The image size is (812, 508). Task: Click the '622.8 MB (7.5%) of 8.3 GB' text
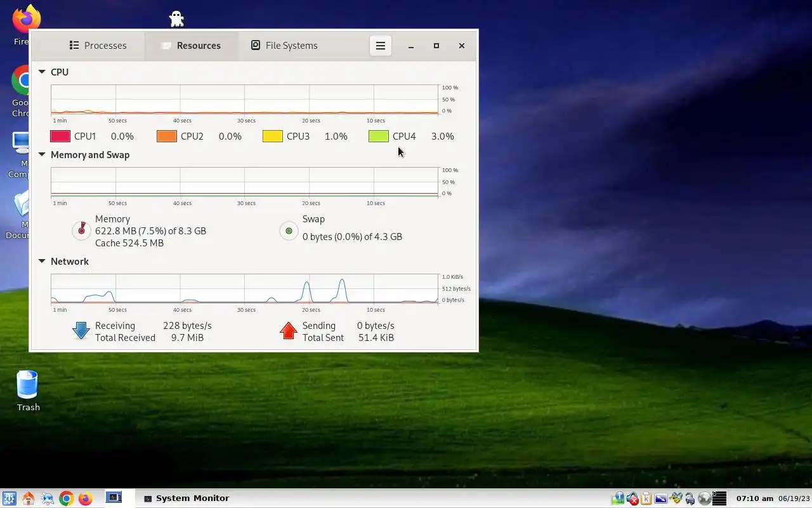[150, 231]
